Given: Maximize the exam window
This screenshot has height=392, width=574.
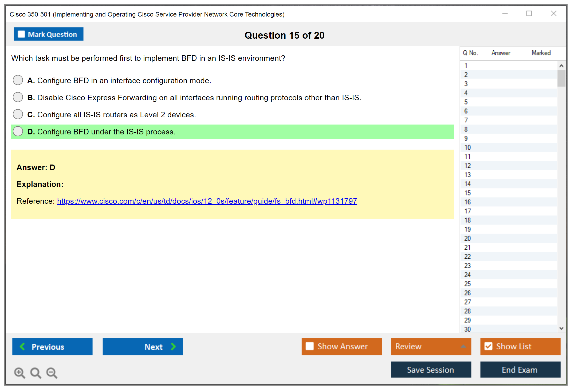Looking at the screenshot, I should tap(529, 14).
